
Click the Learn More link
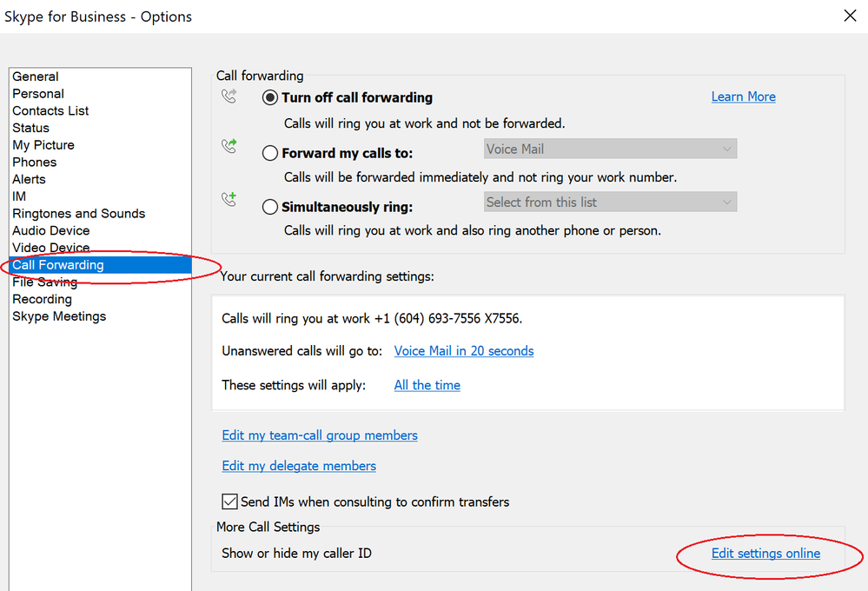744,97
